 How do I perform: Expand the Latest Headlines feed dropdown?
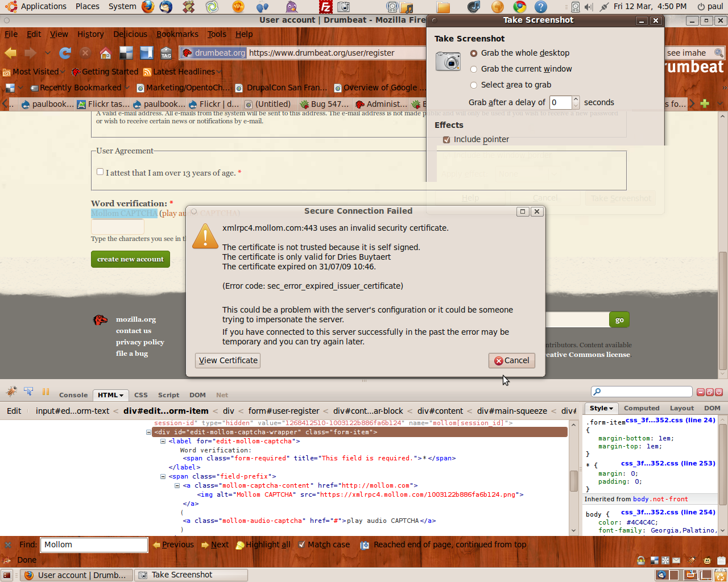click(183, 72)
